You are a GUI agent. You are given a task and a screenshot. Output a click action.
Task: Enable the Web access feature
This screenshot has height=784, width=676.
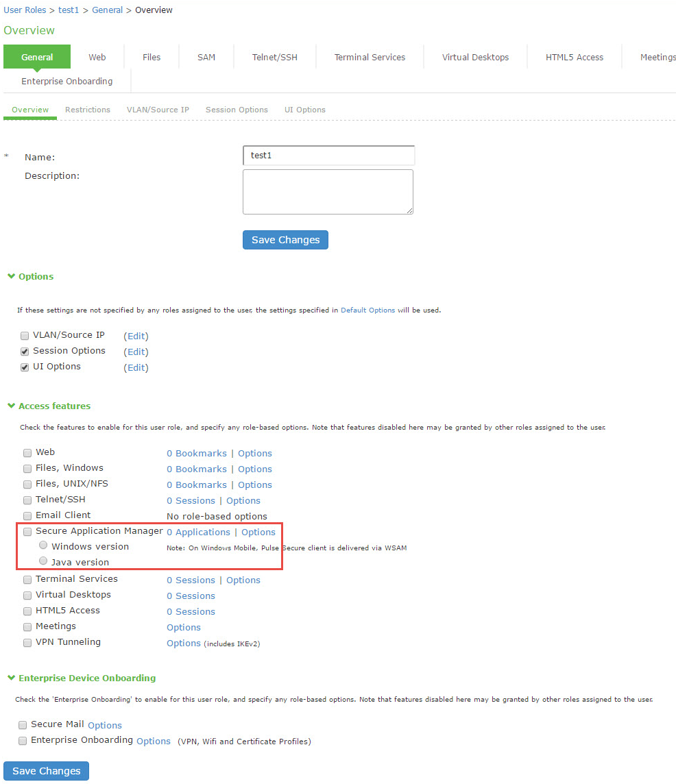27,452
